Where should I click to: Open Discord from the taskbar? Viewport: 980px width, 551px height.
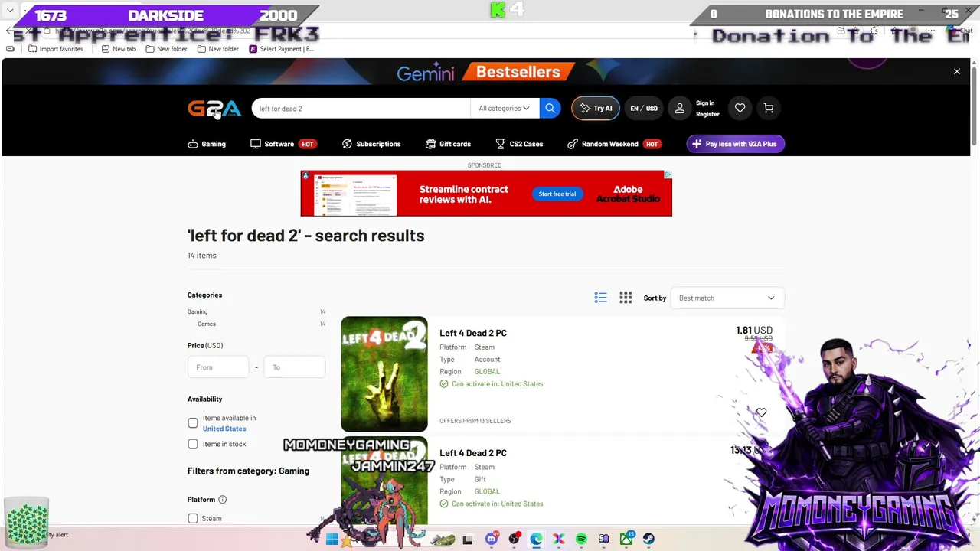point(492,539)
